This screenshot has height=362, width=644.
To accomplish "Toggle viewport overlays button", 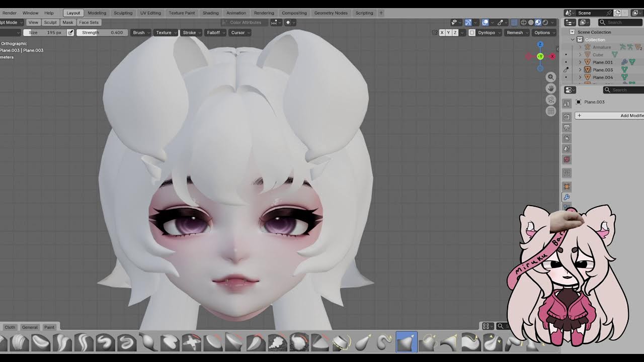I will point(485,22).
